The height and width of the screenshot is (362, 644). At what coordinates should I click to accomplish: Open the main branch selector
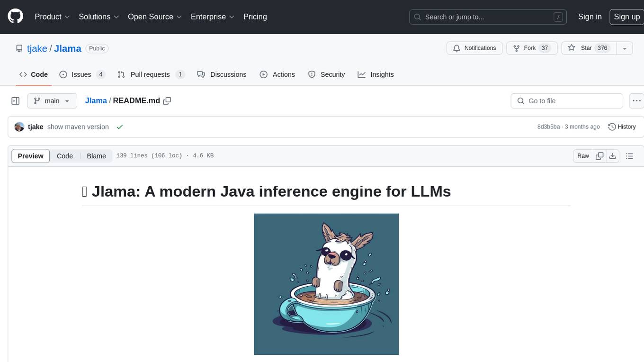(52, 101)
